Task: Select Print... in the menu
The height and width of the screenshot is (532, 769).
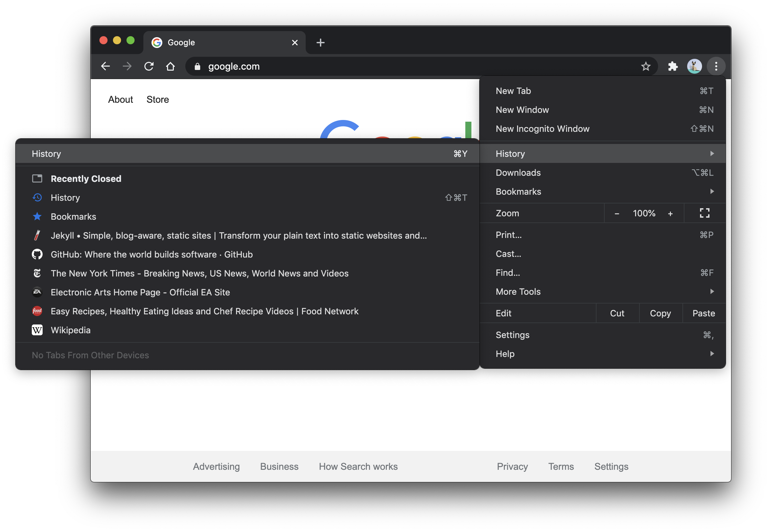Action: tap(603, 235)
